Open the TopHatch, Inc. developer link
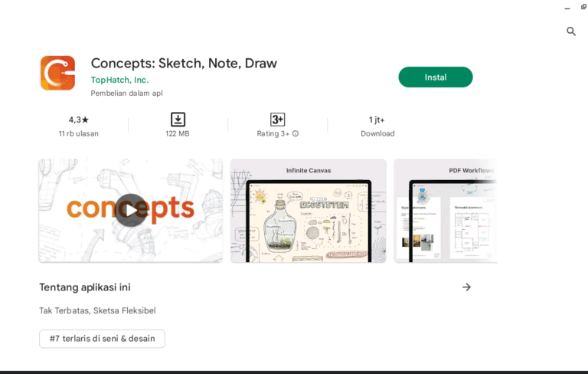Image resolution: width=588 pixels, height=374 pixels. 119,80
